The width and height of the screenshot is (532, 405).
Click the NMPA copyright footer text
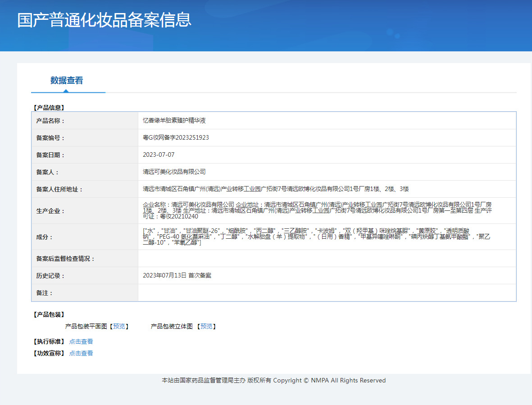(273, 381)
